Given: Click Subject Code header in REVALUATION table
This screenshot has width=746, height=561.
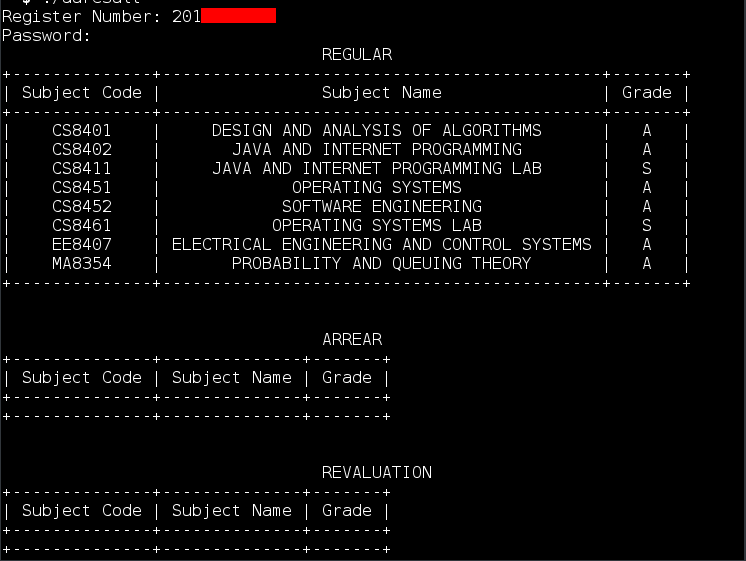Looking at the screenshot, I should click(82, 511).
